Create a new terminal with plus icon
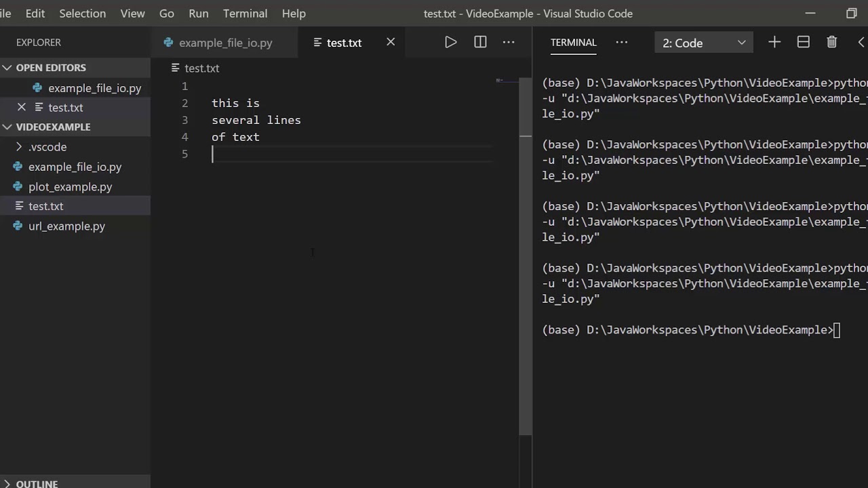The height and width of the screenshot is (488, 868). click(774, 42)
